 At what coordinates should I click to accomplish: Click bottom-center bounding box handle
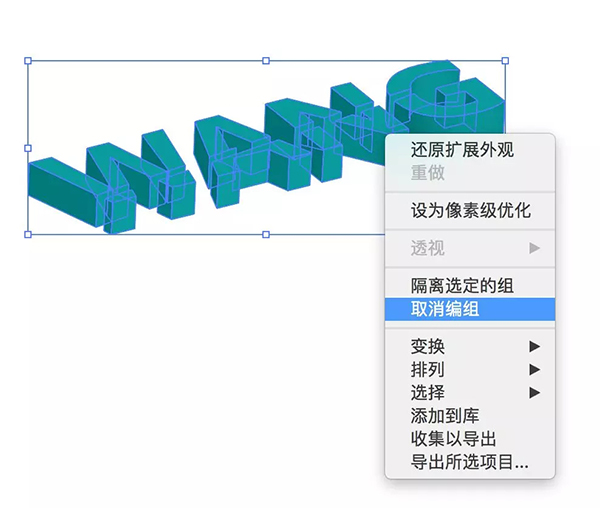(266, 234)
